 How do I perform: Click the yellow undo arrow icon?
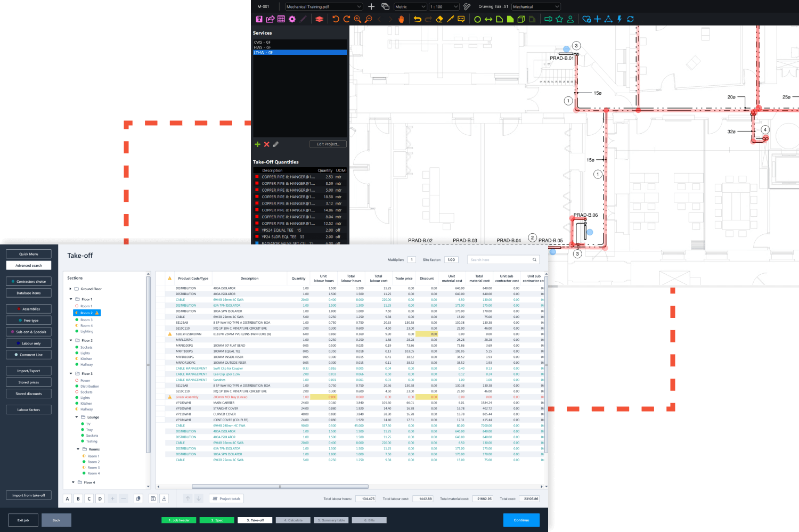418,19
